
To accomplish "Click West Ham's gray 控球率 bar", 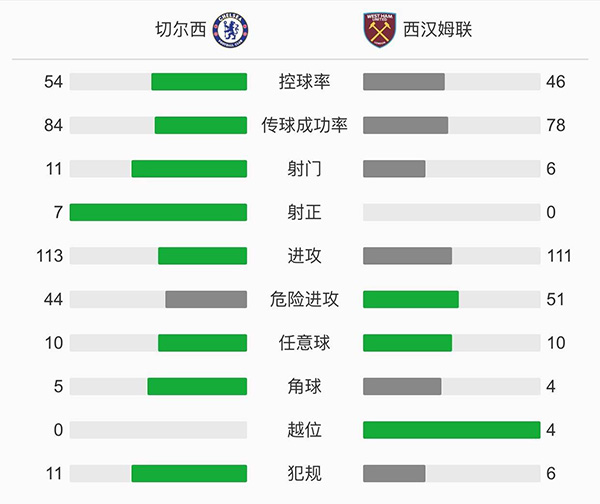I will 404,82.
